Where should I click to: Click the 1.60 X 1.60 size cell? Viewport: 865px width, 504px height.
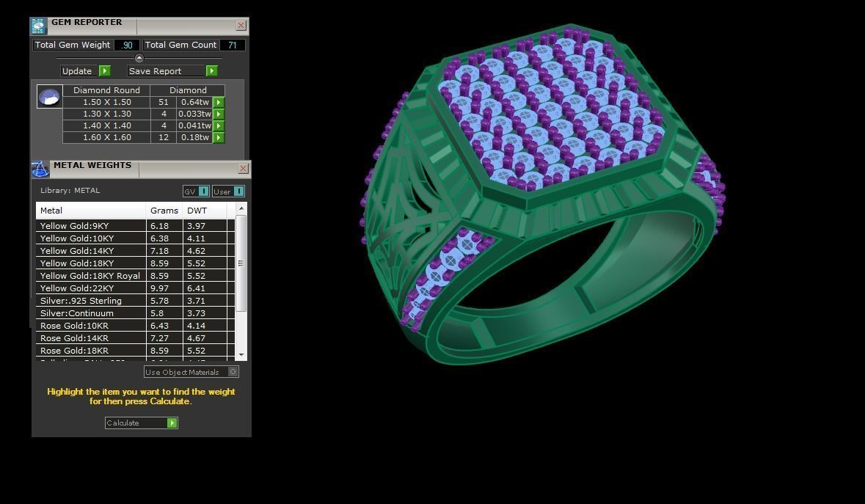(x=106, y=137)
